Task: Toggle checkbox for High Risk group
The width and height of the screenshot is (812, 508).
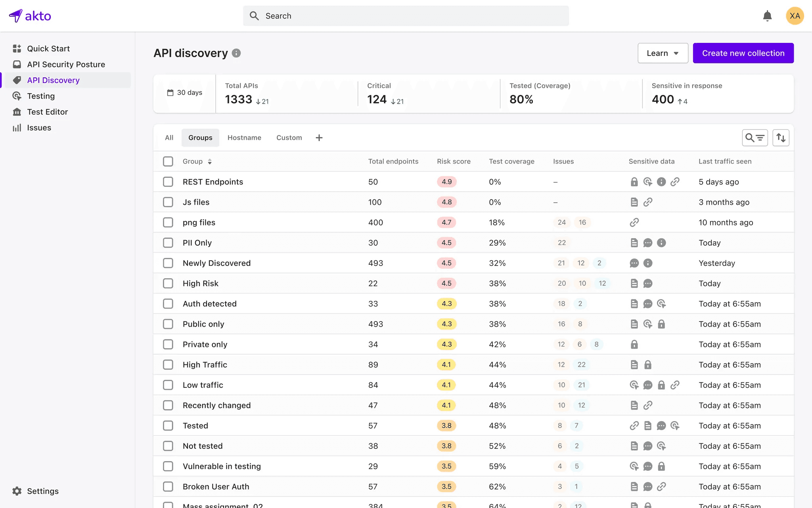Action: click(168, 283)
